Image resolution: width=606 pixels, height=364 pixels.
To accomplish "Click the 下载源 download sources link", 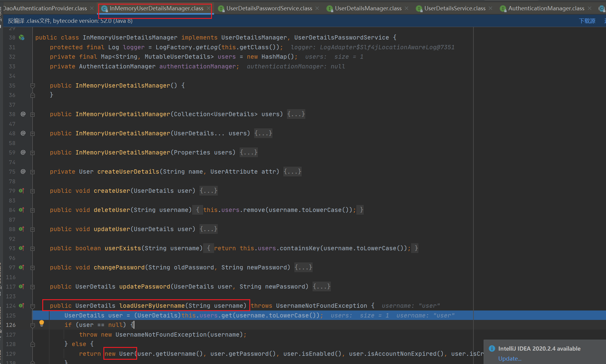I will tap(587, 21).
